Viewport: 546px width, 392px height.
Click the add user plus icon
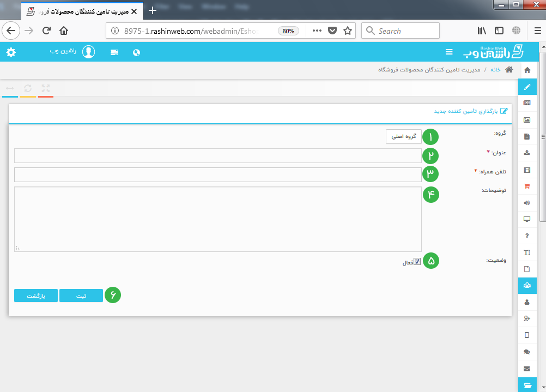pos(527,318)
